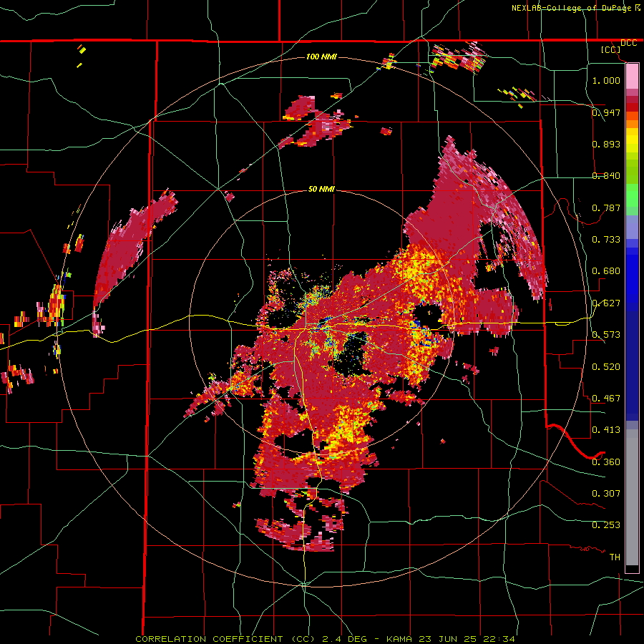This screenshot has height=644, width=644.
Task: Click the 0.947 legend value
Action: pos(606,112)
